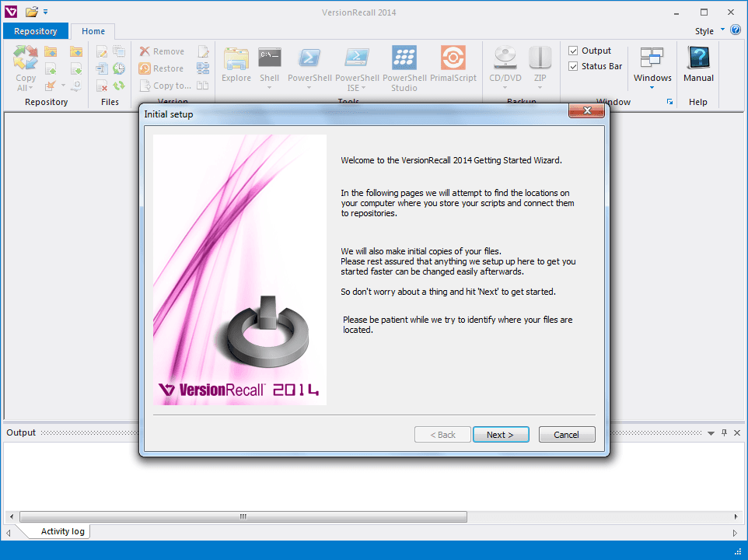Expand the Shell dropdown arrow
The width and height of the screenshot is (748, 560).
(x=269, y=88)
